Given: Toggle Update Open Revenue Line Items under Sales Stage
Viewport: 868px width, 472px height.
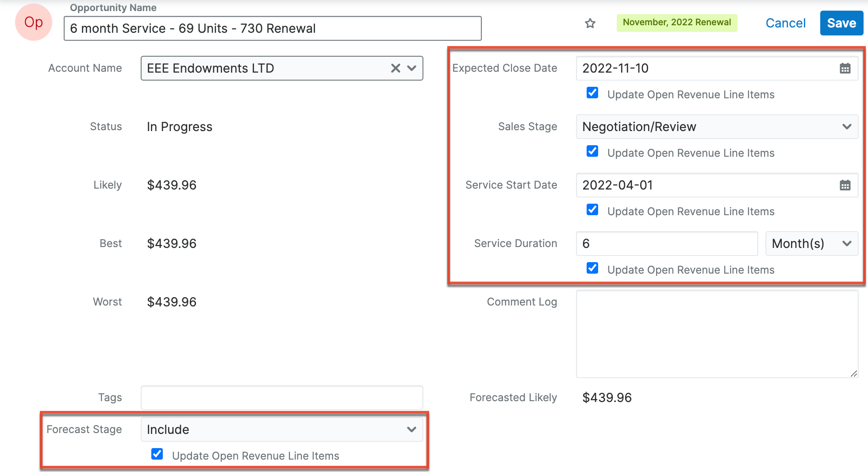Looking at the screenshot, I should point(592,151).
